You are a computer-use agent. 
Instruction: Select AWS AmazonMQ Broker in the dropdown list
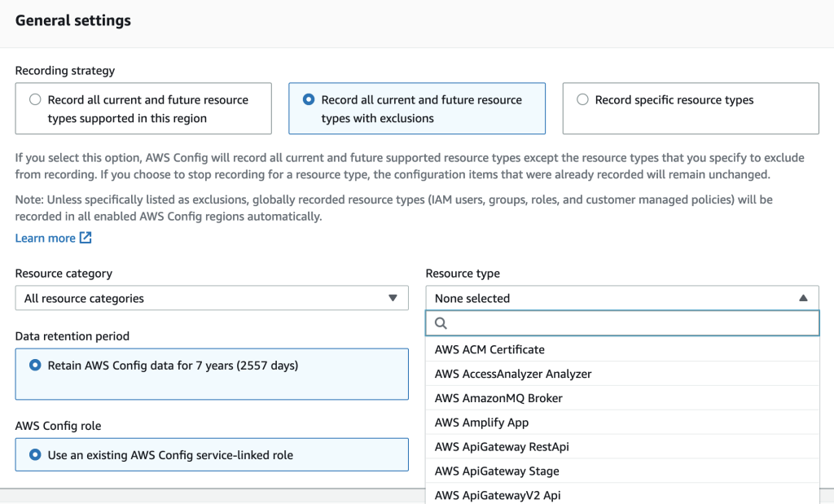[499, 398]
